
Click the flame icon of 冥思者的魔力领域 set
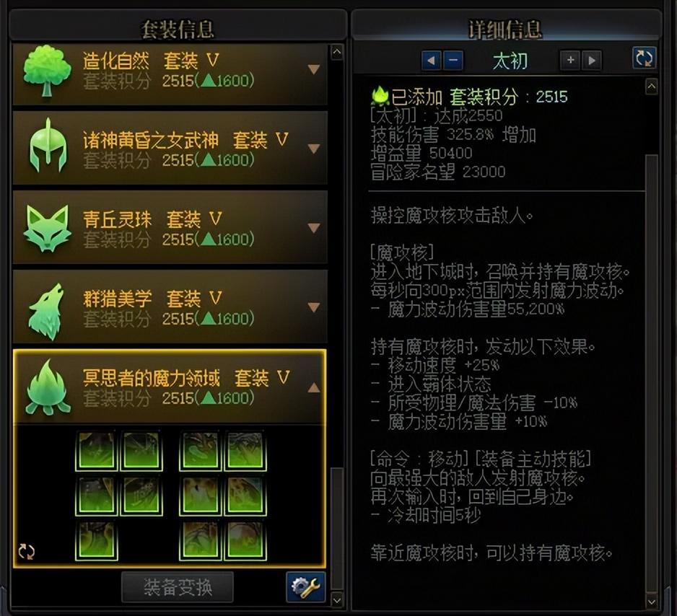pyautogui.click(x=48, y=388)
